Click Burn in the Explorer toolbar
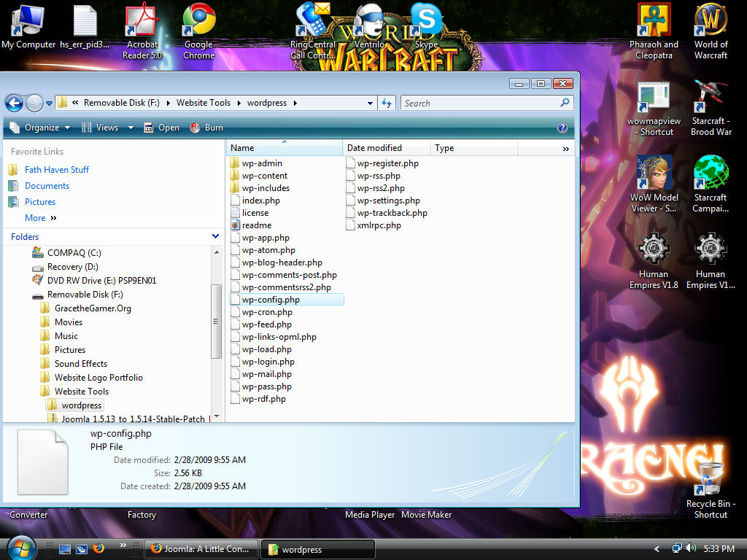 point(207,128)
